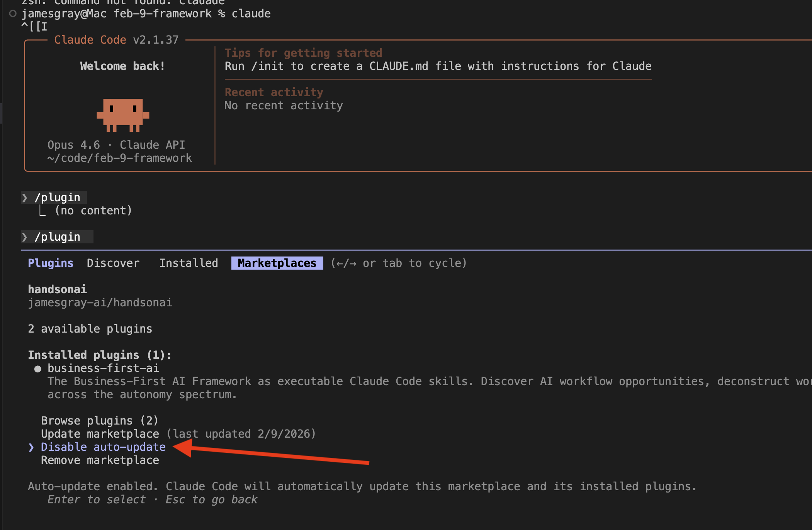812x530 pixels.
Task: Click the chevron before the first /plugin command
Action: 25,197
